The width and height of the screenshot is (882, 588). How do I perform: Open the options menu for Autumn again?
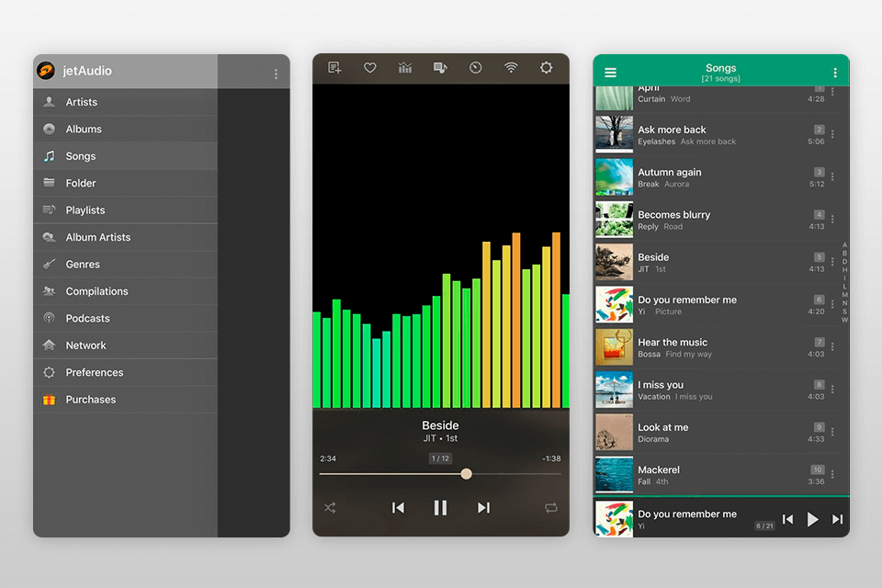coord(833,176)
